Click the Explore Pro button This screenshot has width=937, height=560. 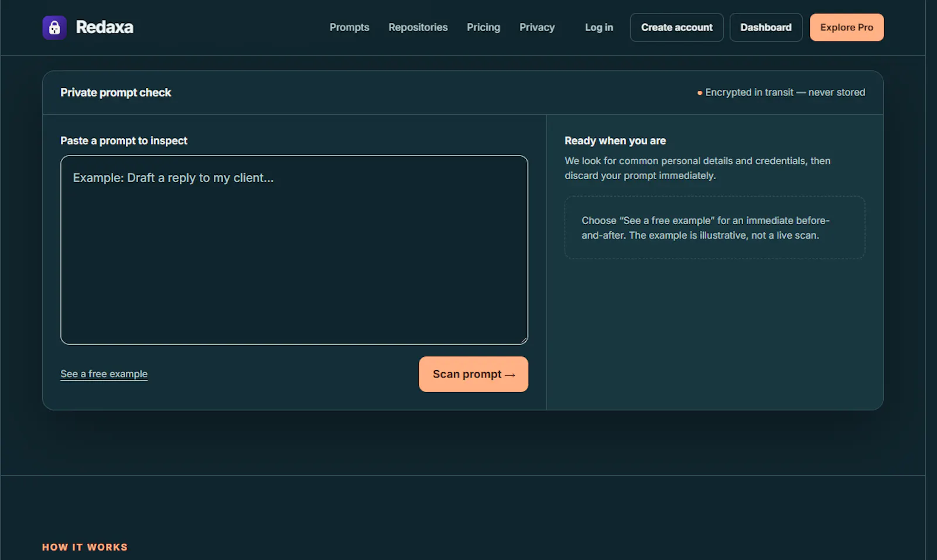pyautogui.click(x=847, y=28)
